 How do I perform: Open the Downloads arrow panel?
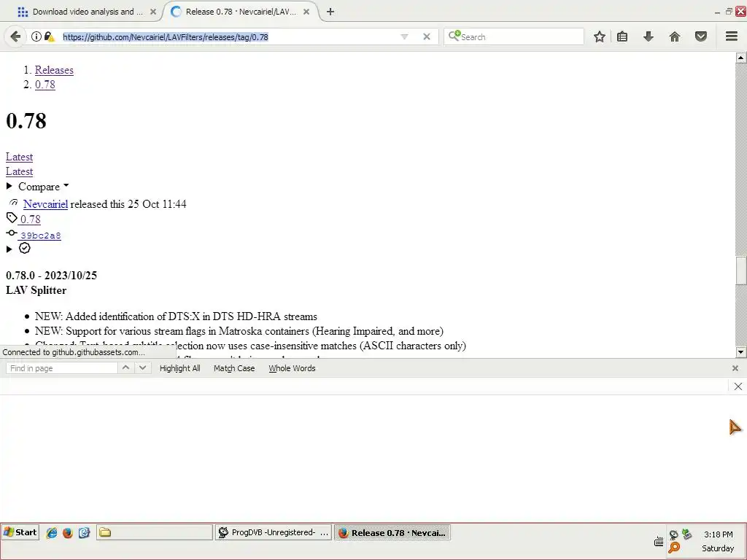click(649, 36)
